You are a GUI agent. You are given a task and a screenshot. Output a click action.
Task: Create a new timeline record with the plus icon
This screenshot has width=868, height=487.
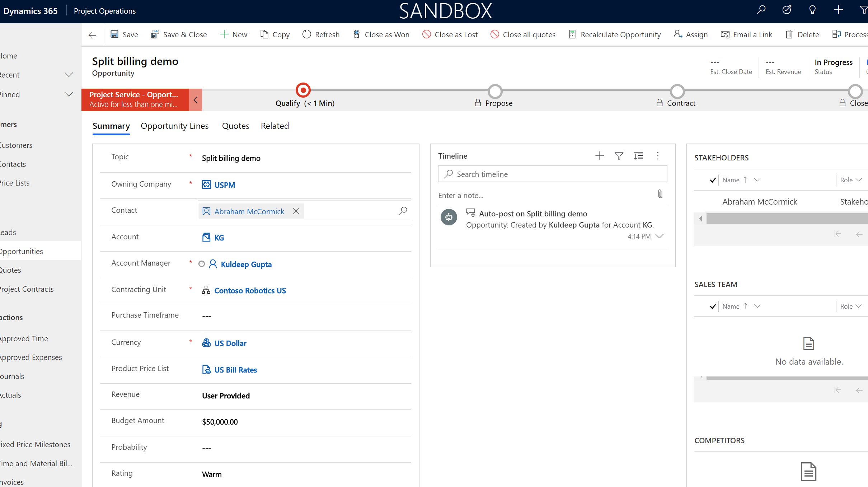click(x=599, y=156)
